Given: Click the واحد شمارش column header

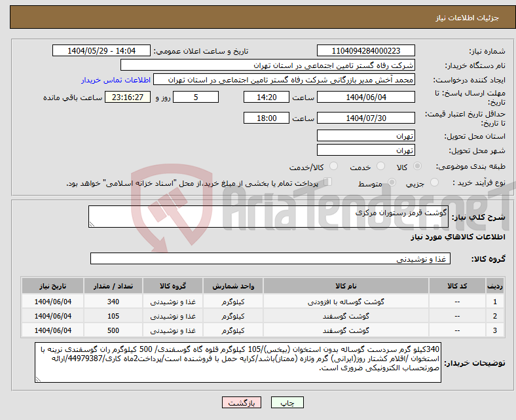Looking at the screenshot, I should (233, 286).
